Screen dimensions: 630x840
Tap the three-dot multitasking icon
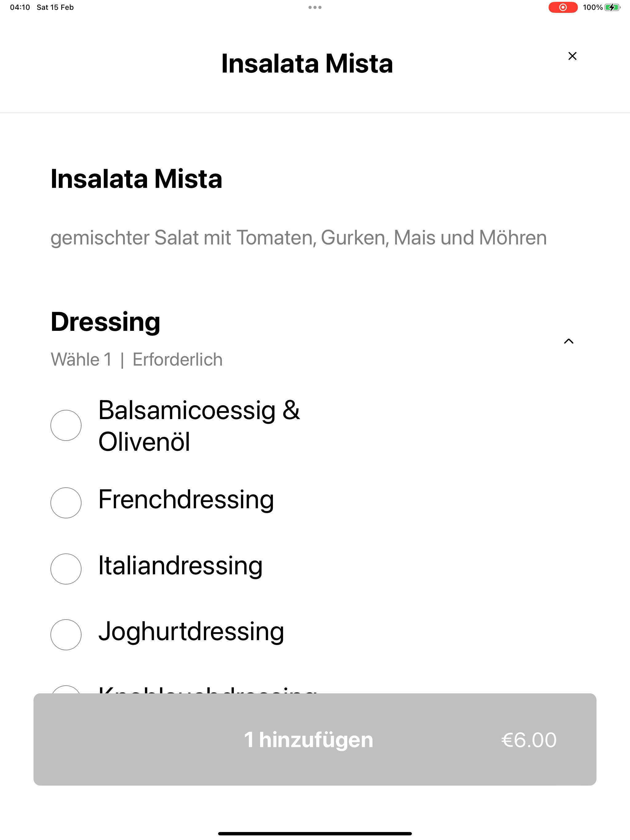(x=315, y=7)
